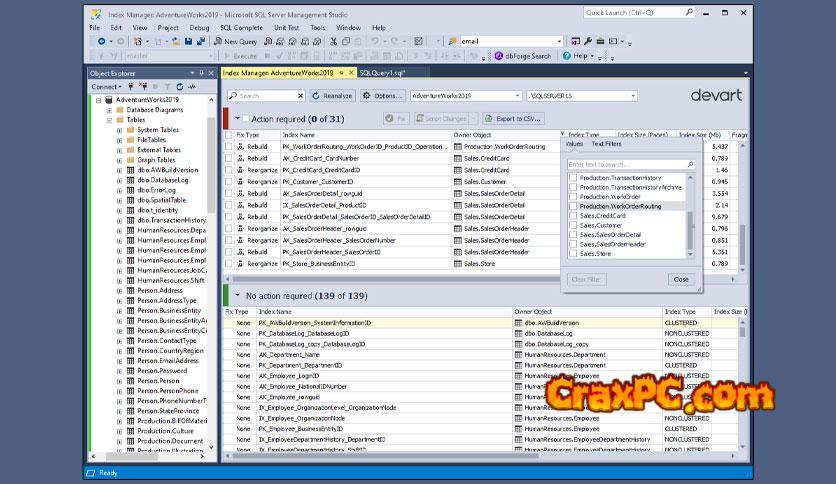836x484 pixels.
Task: Collapse the No action required section
Action: tap(236, 296)
